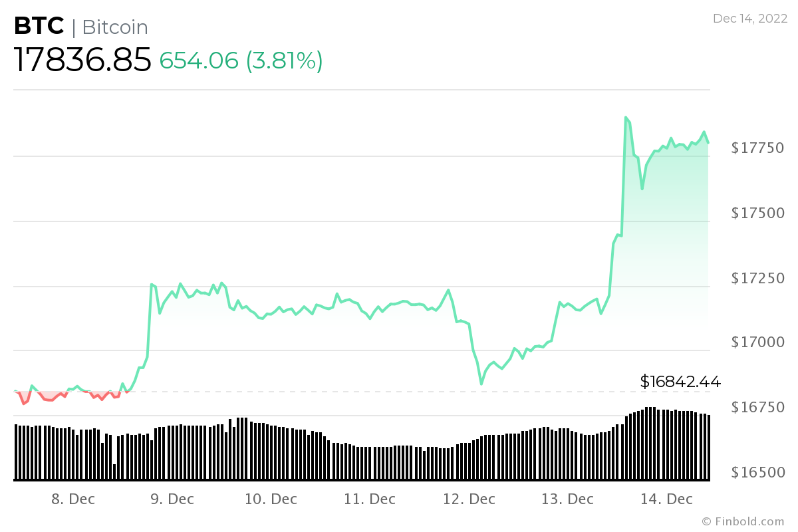
Task: Click the 3.81% percentage change
Action: tap(285, 61)
